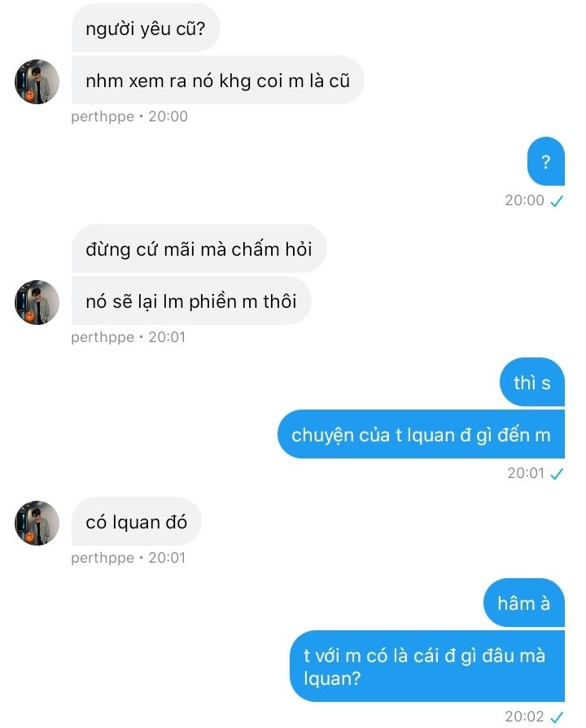Tap the blue 'thì s' message bubble
Viewport: 586px width, 728px height.
pyautogui.click(x=532, y=383)
